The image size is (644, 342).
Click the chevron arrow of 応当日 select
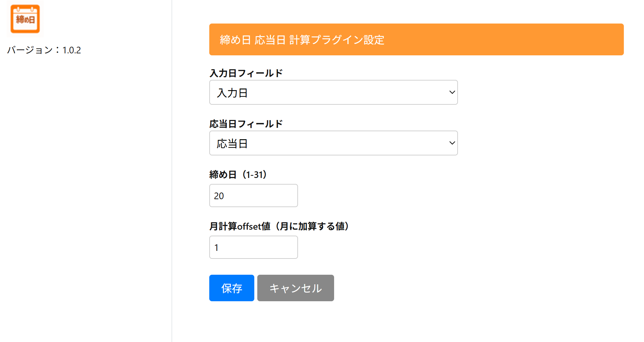pos(452,143)
